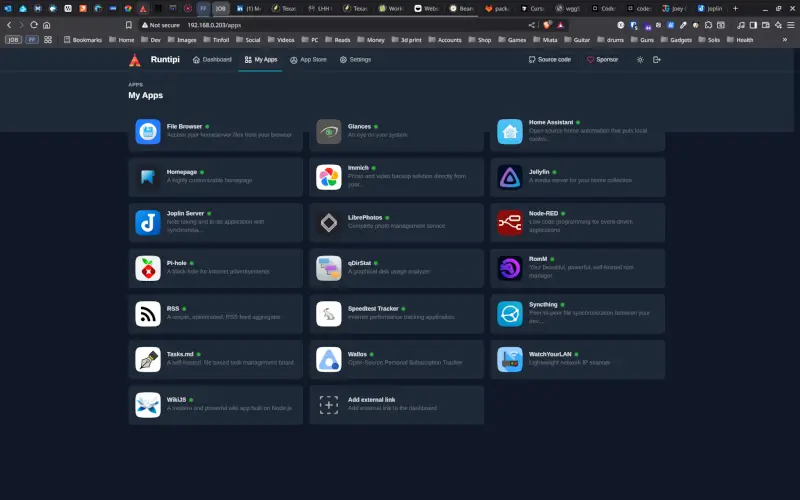Image resolution: width=800 pixels, height=500 pixels.
Task: Open the File Browser app icon
Action: (x=148, y=132)
